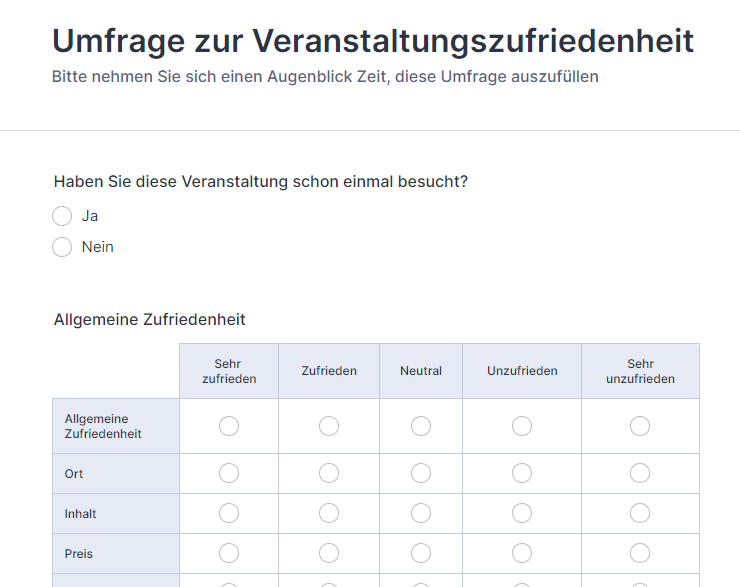Mark Ort as Neutral
Viewport: 740px width, 587px height.
click(x=421, y=473)
